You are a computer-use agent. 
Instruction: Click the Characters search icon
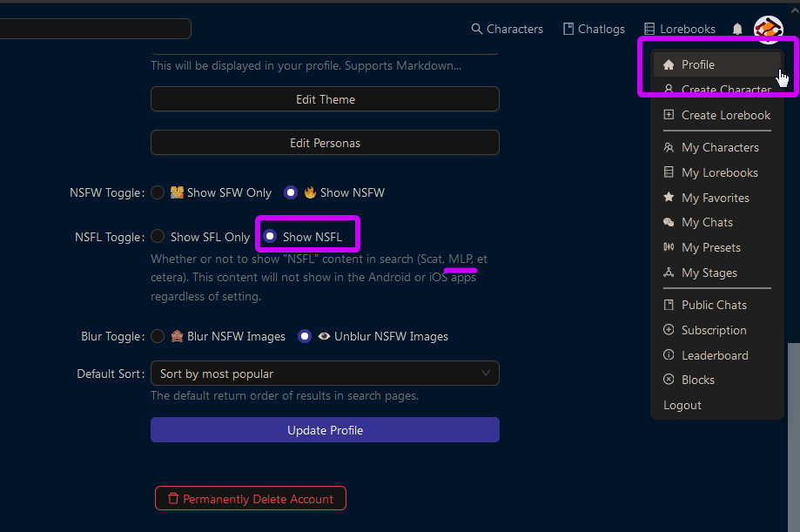pos(476,29)
